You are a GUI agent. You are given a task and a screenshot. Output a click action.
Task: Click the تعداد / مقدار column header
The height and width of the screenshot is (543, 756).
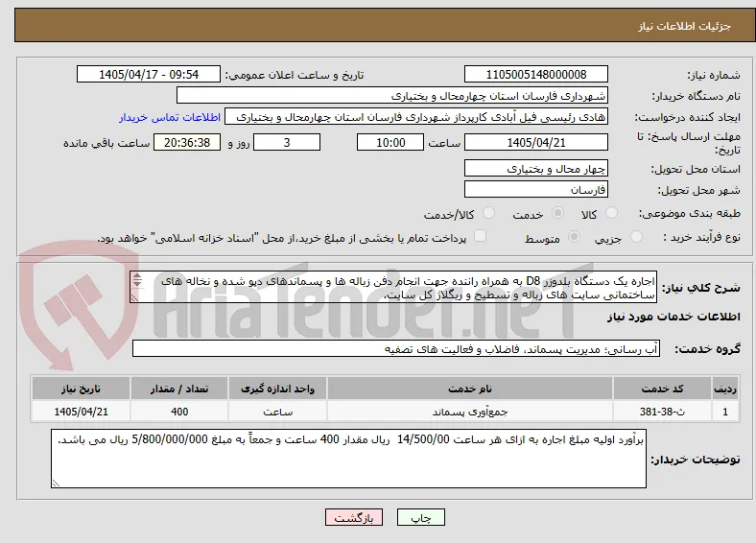pyautogui.click(x=179, y=389)
